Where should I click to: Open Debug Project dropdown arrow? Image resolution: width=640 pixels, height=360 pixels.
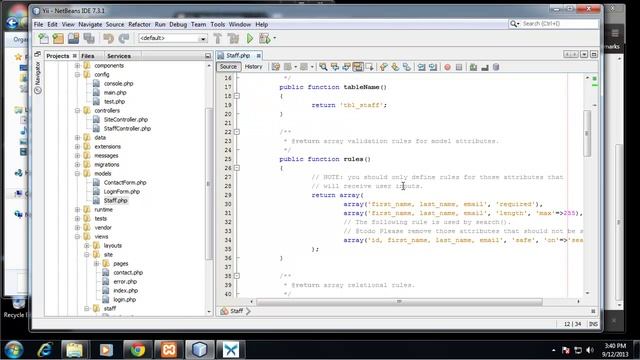(x=275, y=38)
